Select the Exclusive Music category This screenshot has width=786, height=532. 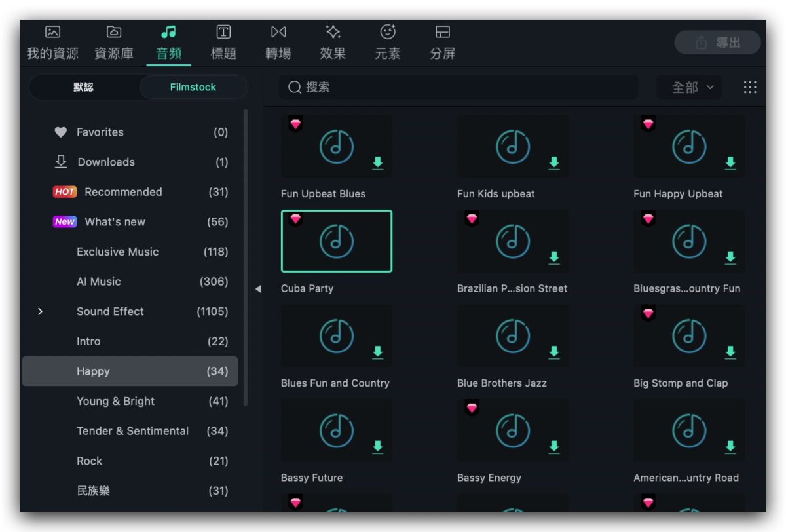click(130, 252)
